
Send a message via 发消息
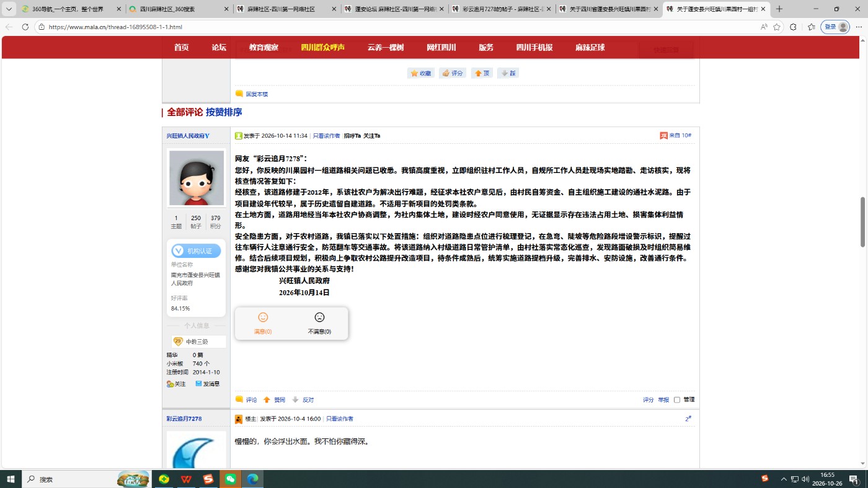click(207, 384)
